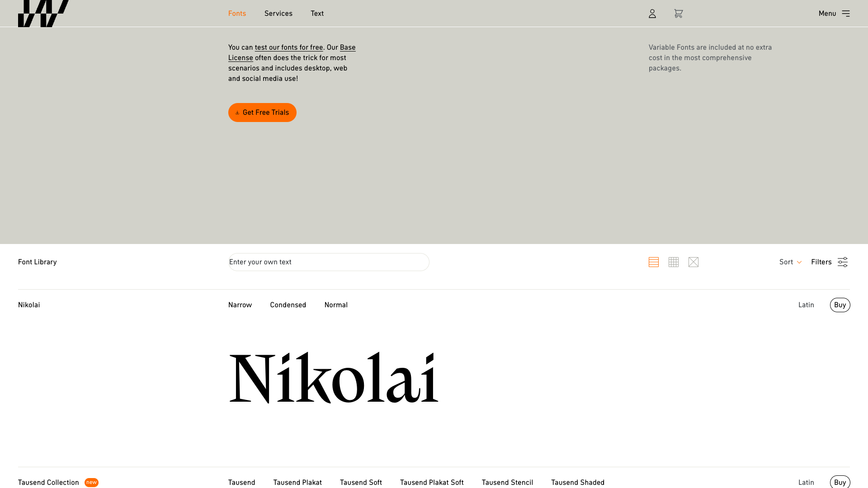Go to the Fonts nav item
The height and width of the screenshot is (488, 868).
237,14
